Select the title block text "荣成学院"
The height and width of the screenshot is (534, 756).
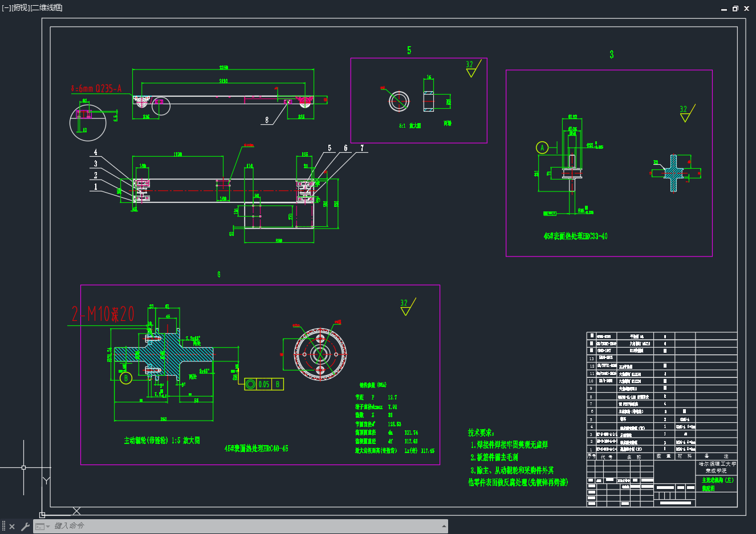[716, 471]
